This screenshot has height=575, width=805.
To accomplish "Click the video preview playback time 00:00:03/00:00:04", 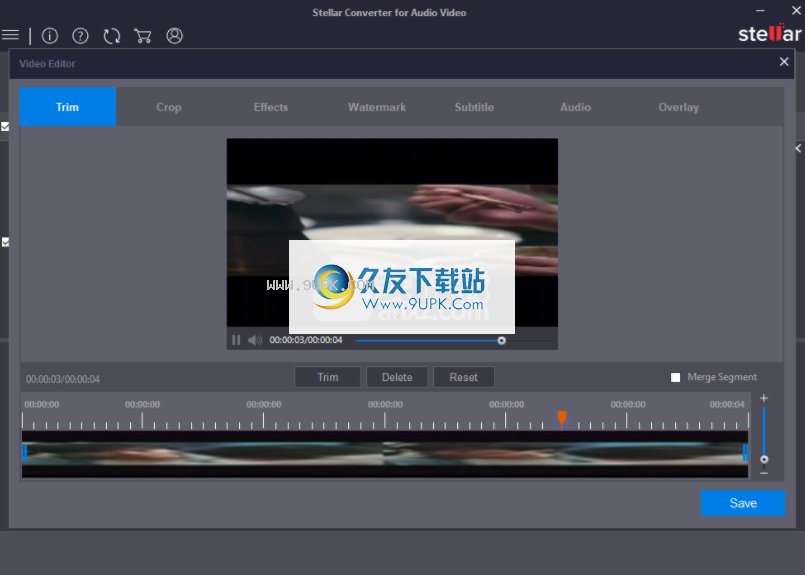I will [306, 340].
